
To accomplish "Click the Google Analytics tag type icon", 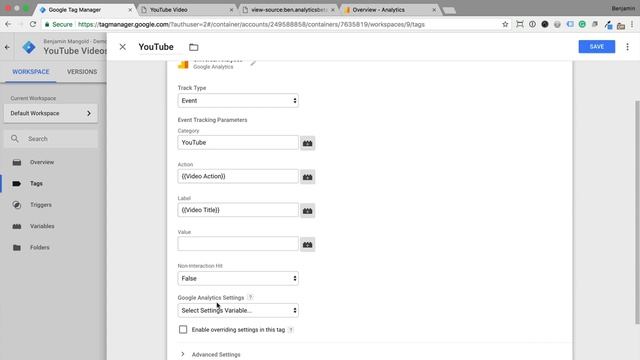I will 183,64.
